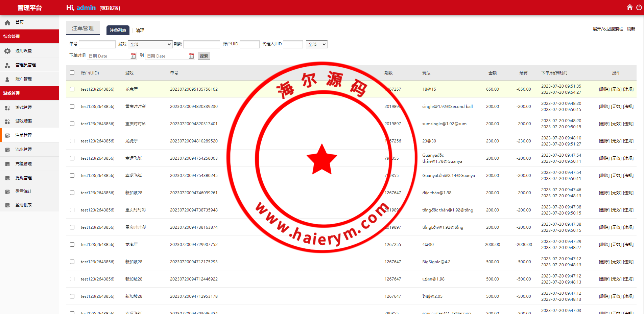Toggle the select-all checkbox in table header
Image resolution: width=644 pixels, height=314 pixels.
(72, 73)
